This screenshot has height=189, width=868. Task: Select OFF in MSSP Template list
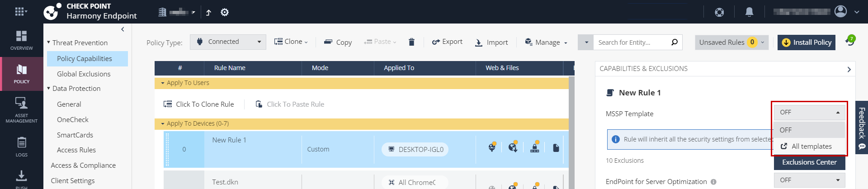point(809,130)
